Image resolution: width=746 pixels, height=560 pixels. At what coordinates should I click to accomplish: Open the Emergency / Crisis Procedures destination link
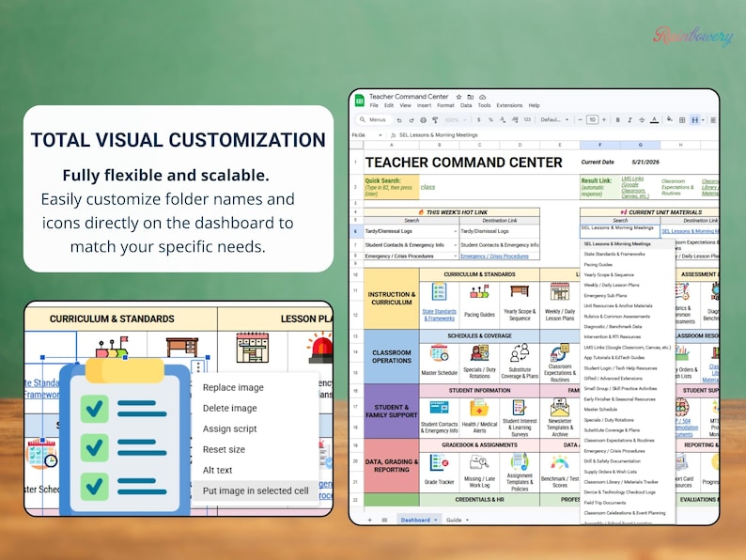[495, 256]
